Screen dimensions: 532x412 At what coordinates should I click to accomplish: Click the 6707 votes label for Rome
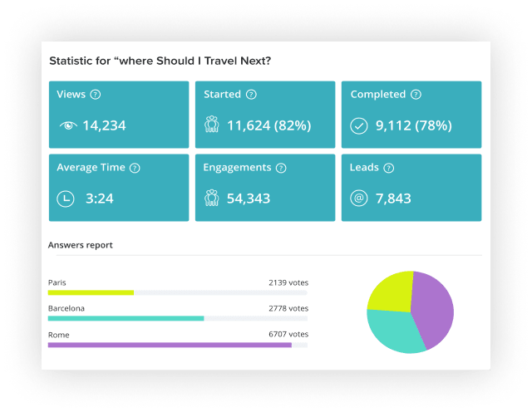click(x=288, y=335)
